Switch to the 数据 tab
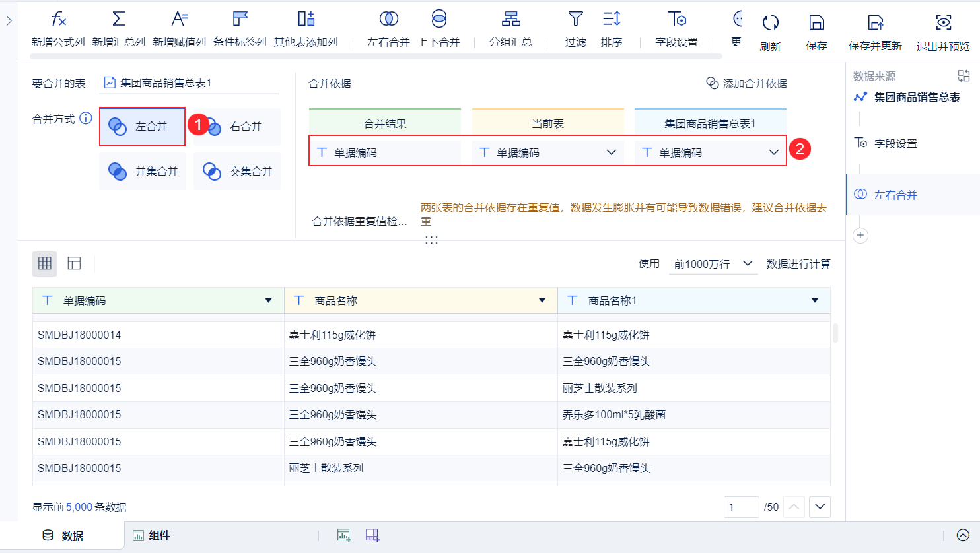980x553 pixels. coord(63,535)
